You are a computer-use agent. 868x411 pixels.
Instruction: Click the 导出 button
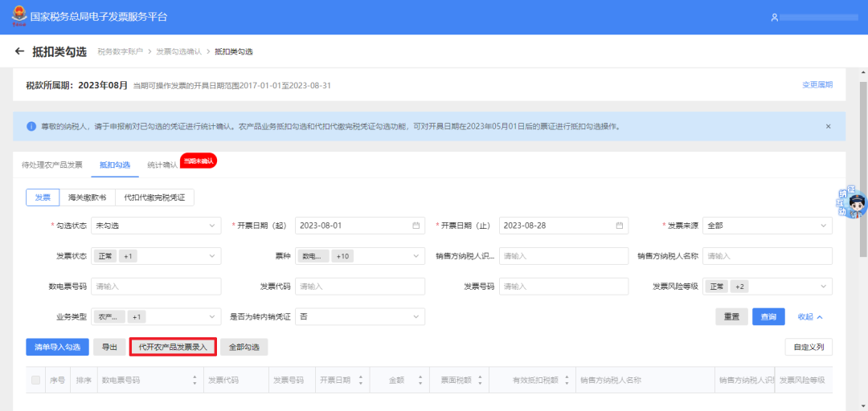coord(109,348)
